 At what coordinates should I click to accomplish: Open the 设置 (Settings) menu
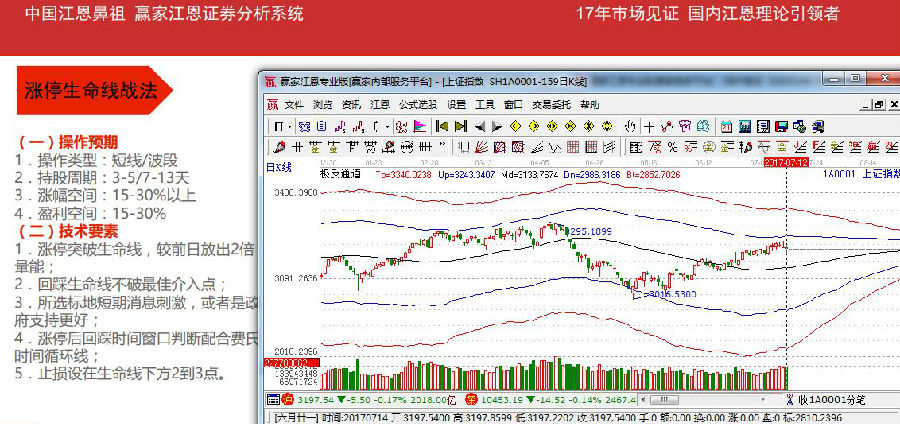pos(457,104)
